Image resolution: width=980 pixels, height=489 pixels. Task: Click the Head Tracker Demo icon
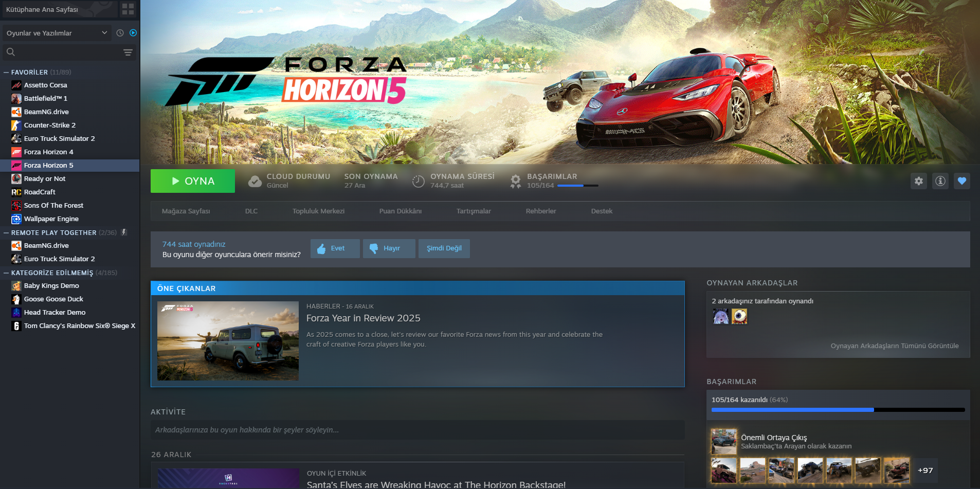[16, 313]
